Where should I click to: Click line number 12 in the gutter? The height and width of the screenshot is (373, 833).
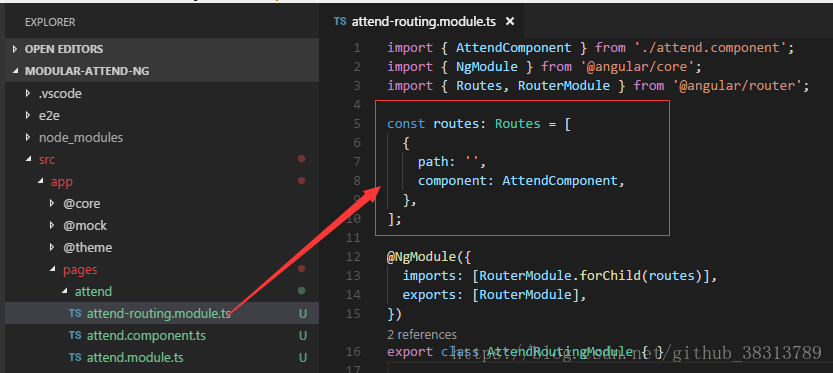tap(353, 257)
